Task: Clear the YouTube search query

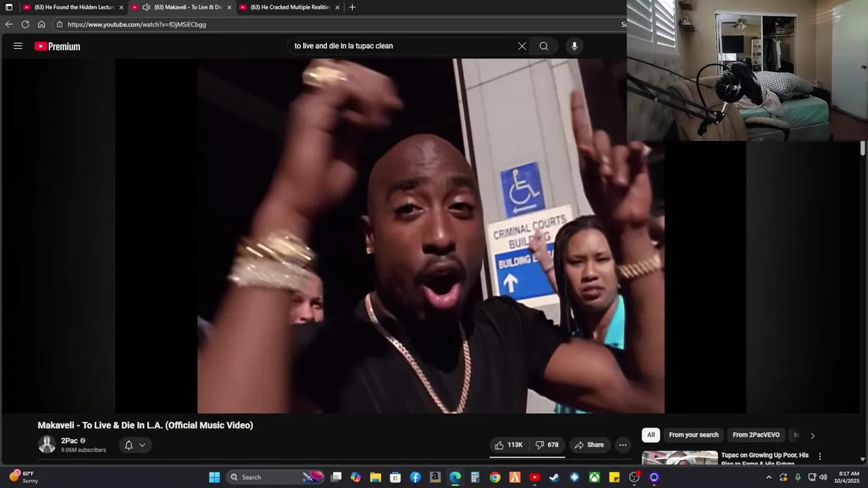Action: [x=522, y=46]
